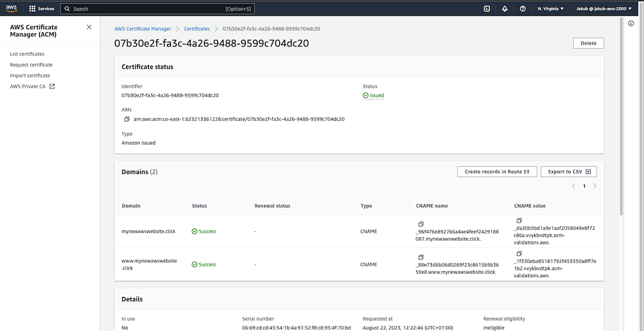Open the Services grid menu

tap(42, 9)
